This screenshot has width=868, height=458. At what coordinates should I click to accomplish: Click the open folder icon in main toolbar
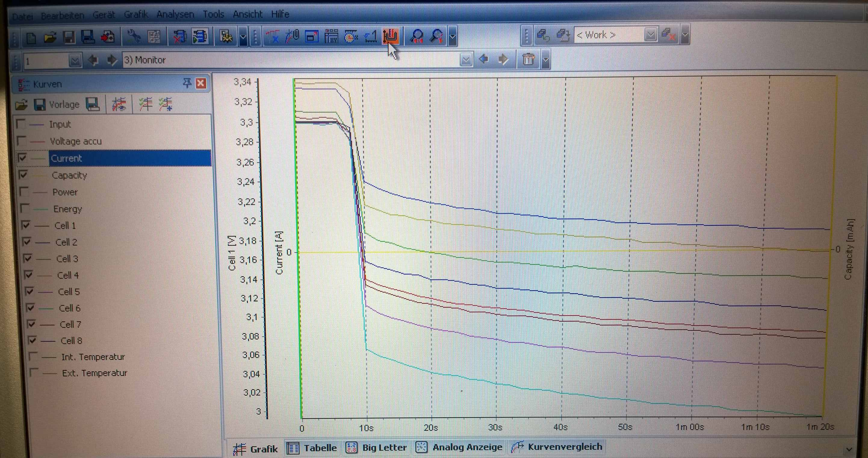pyautogui.click(x=50, y=37)
